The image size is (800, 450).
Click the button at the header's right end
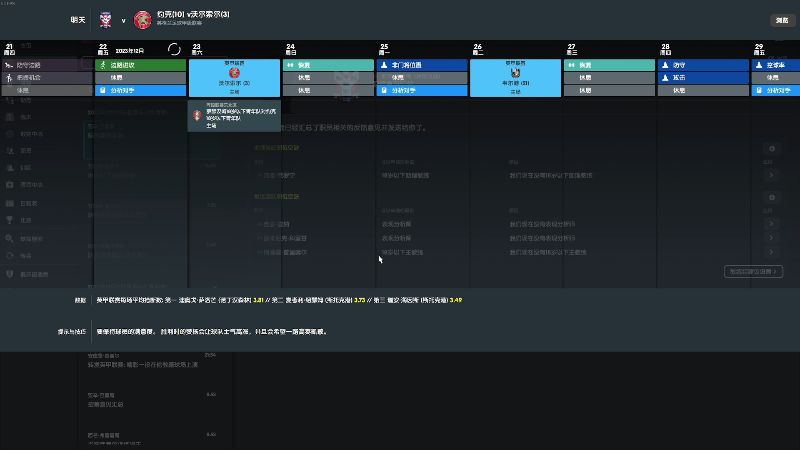click(x=782, y=20)
